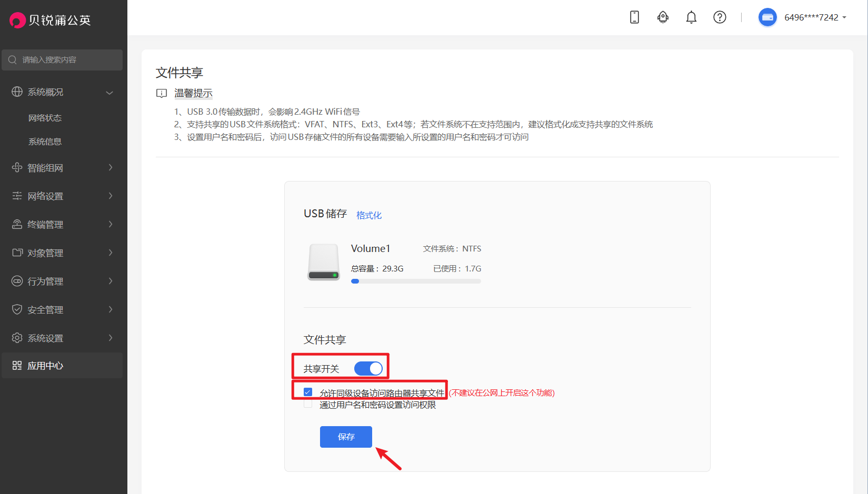Image resolution: width=868 pixels, height=494 pixels.
Task: Open the 网络设置 menu label
Action: point(45,196)
